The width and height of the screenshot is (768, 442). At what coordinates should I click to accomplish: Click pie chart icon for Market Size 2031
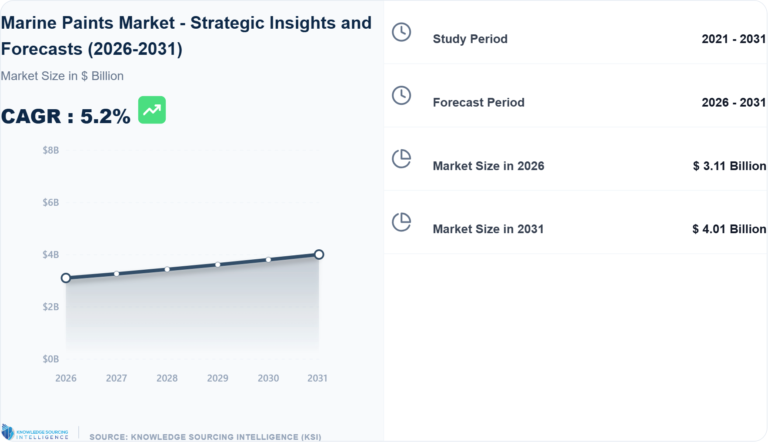401,222
